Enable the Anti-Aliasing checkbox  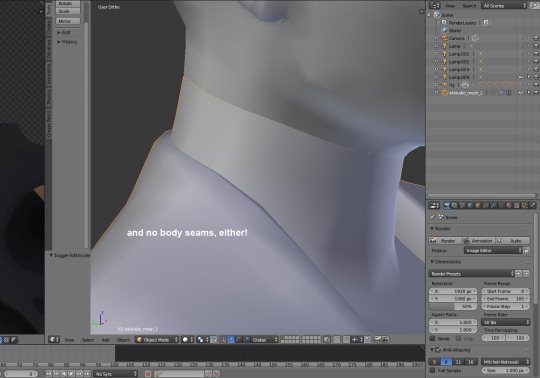pyautogui.click(x=438, y=350)
